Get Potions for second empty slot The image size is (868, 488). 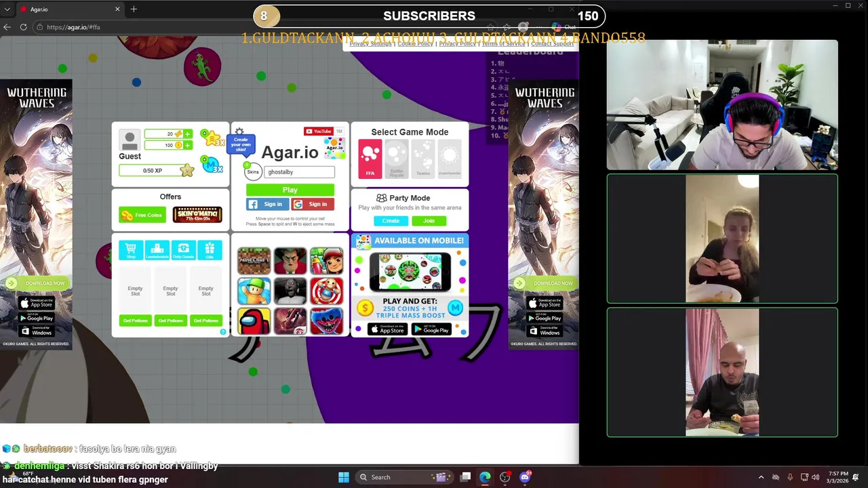[170, 321]
